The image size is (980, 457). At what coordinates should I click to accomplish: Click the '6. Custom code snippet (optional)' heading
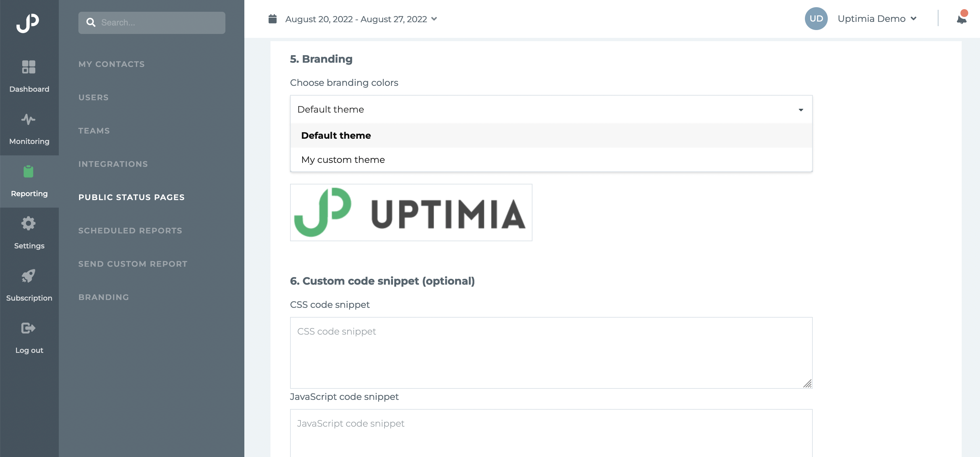[x=382, y=281]
